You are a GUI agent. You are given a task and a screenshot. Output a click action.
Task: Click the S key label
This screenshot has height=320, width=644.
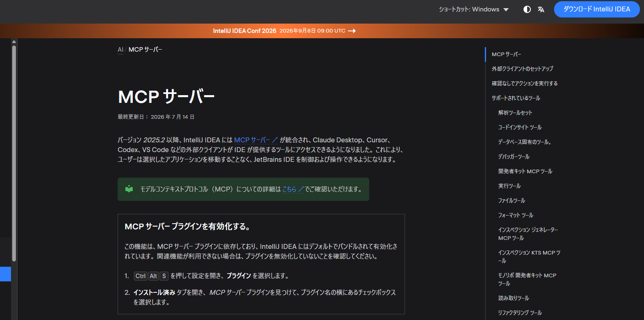point(164,276)
